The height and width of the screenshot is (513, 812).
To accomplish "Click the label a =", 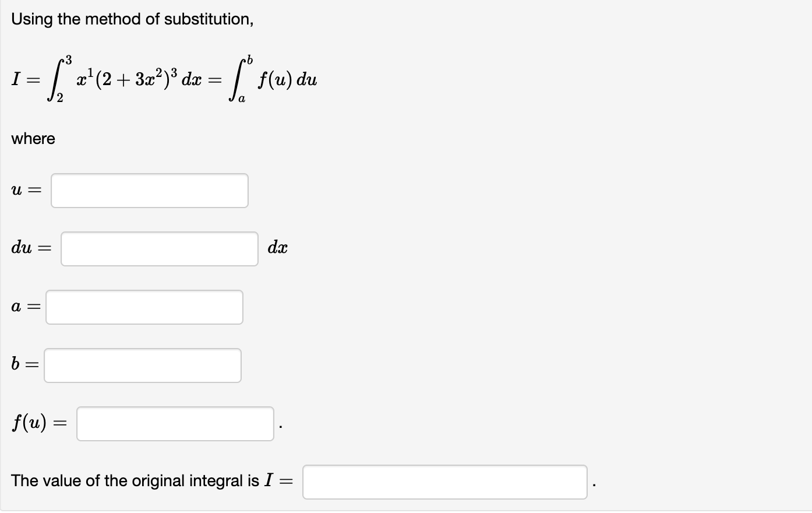I will click(24, 305).
